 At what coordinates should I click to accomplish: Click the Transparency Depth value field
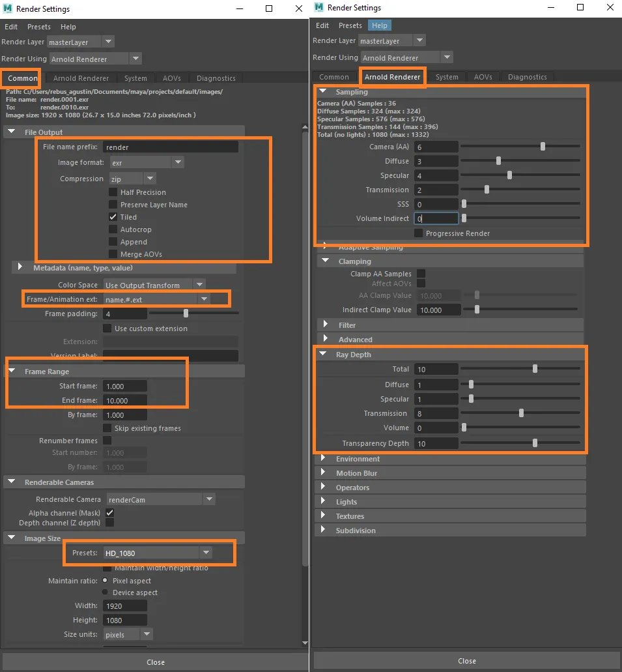click(x=436, y=444)
